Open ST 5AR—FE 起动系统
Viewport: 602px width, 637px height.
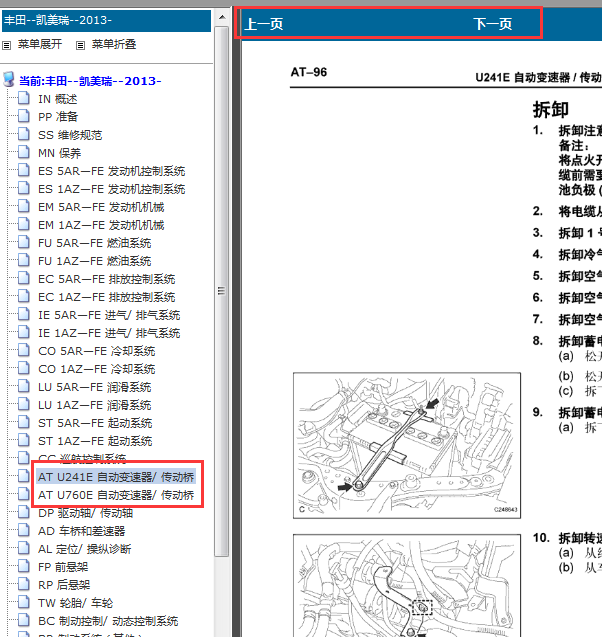point(95,423)
